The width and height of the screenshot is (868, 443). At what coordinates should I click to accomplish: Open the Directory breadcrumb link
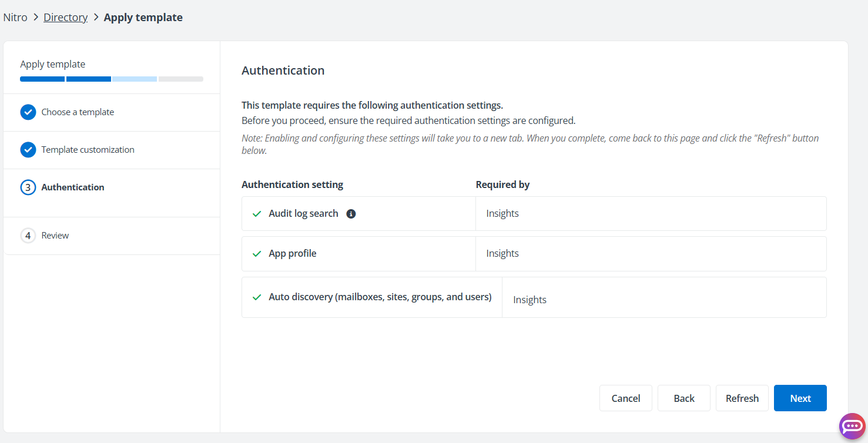point(65,17)
